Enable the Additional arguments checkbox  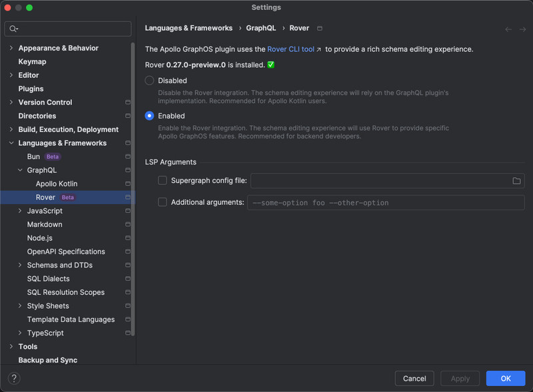click(x=163, y=202)
